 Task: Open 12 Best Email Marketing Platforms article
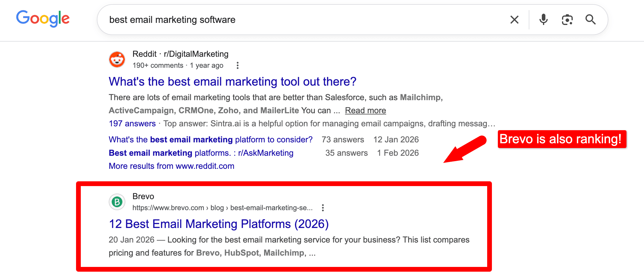[219, 224]
